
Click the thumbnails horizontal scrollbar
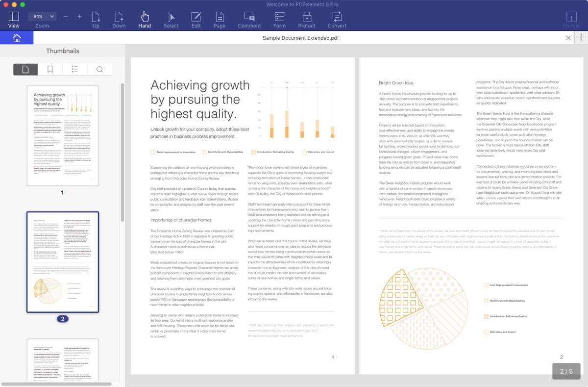pyautogui.click(x=56, y=384)
